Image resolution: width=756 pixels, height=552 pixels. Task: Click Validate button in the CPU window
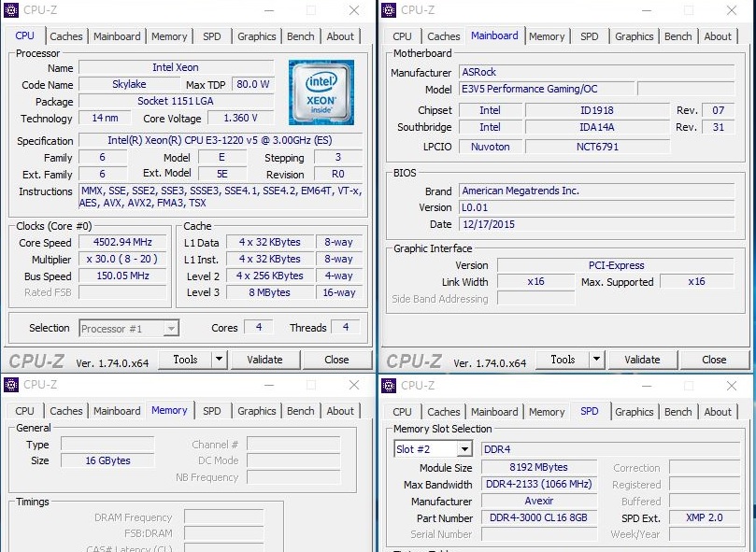pos(264,360)
